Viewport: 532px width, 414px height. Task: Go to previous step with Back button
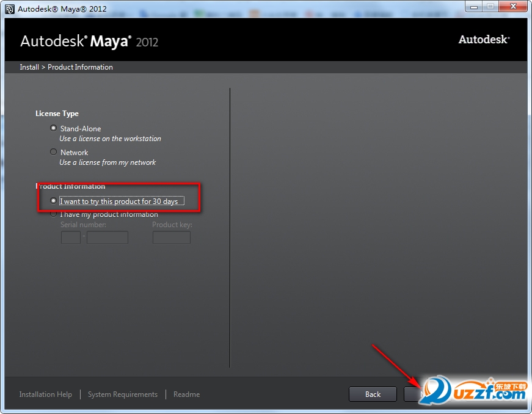pyautogui.click(x=373, y=394)
